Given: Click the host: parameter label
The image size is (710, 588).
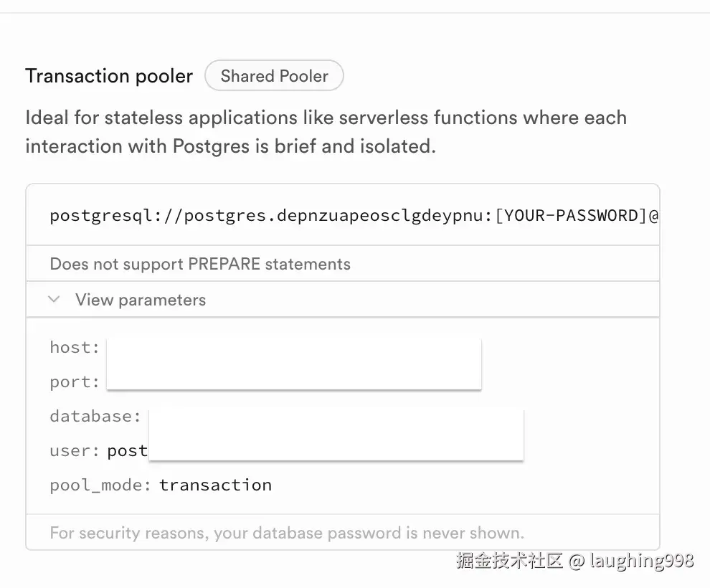Looking at the screenshot, I should (x=75, y=347).
